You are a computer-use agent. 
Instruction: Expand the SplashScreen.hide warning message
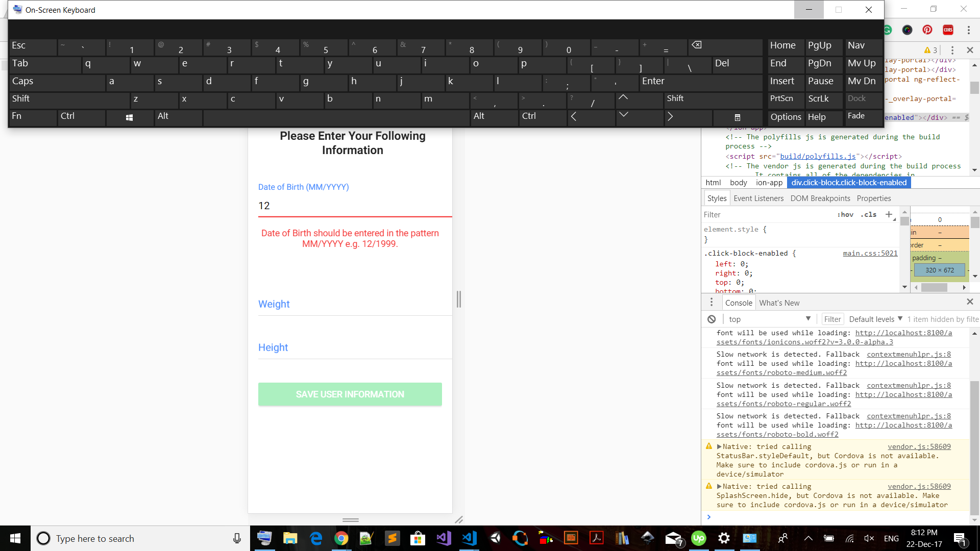click(719, 486)
